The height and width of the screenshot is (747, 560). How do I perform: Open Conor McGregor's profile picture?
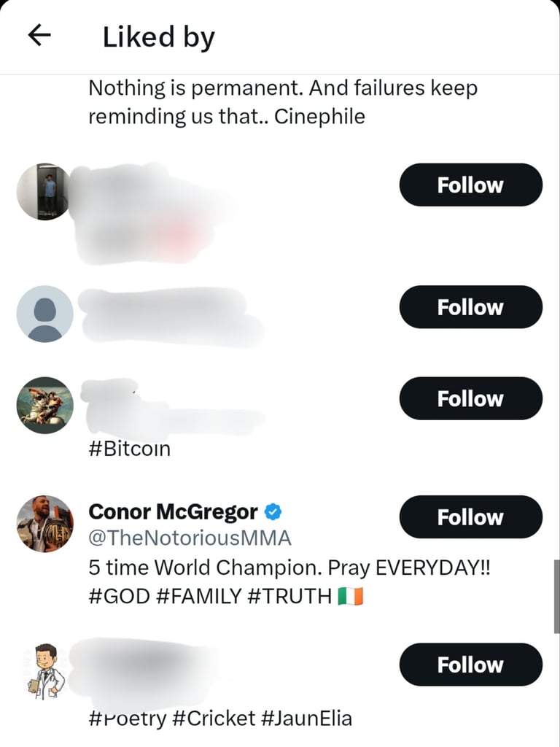coord(45,523)
